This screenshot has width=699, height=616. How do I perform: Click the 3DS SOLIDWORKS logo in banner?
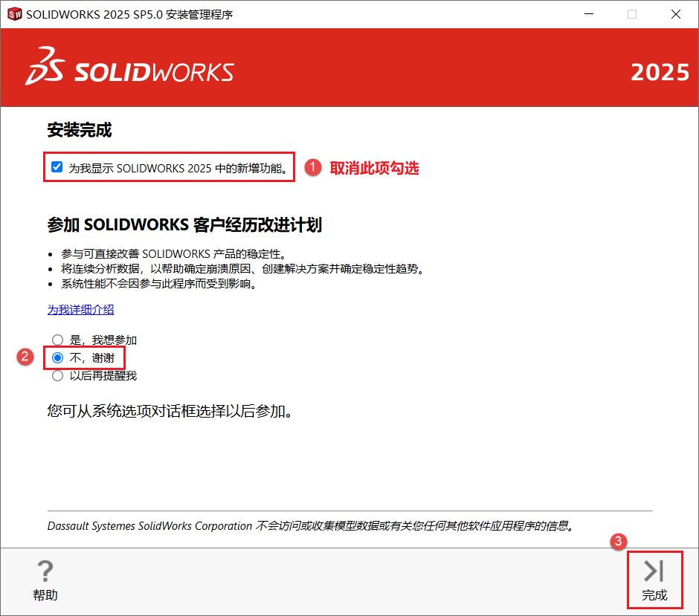[x=129, y=67]
